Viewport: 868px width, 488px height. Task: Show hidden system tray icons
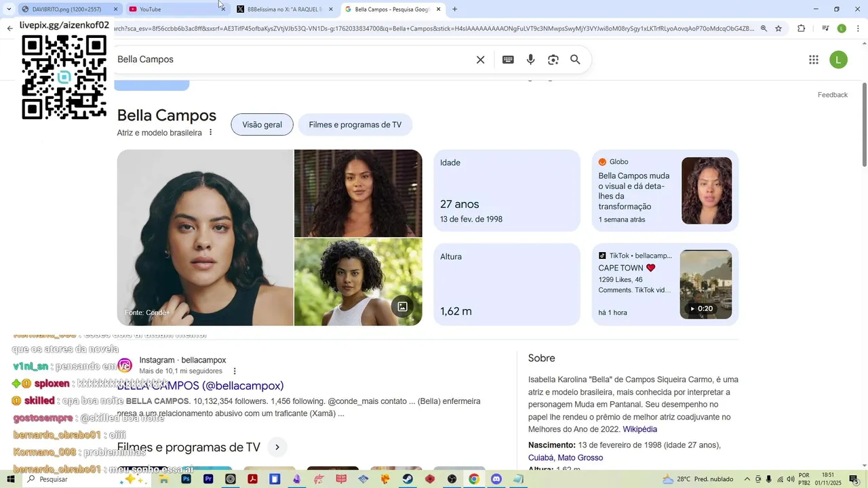747,479
